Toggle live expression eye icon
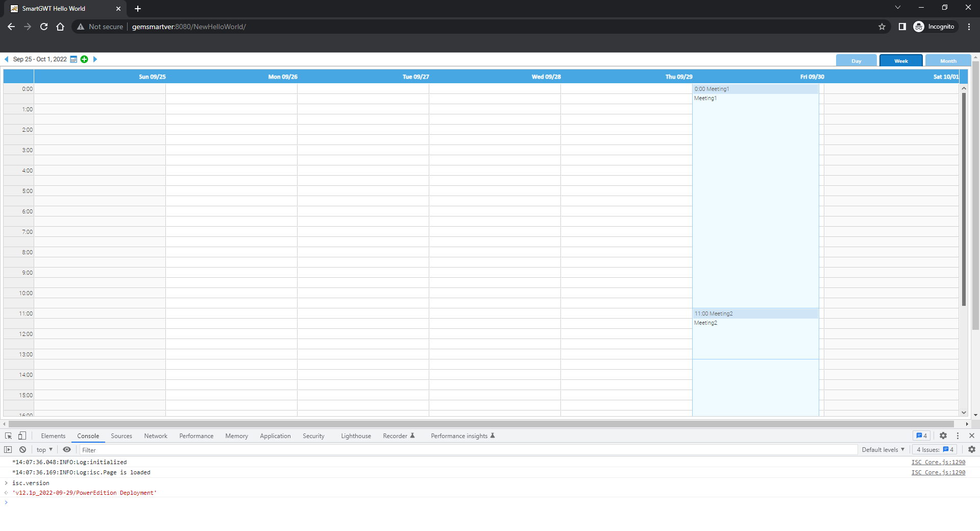Image resolution: width=980 pixels, height=531 pixels. pyautogui.click(x=67, y=449)
